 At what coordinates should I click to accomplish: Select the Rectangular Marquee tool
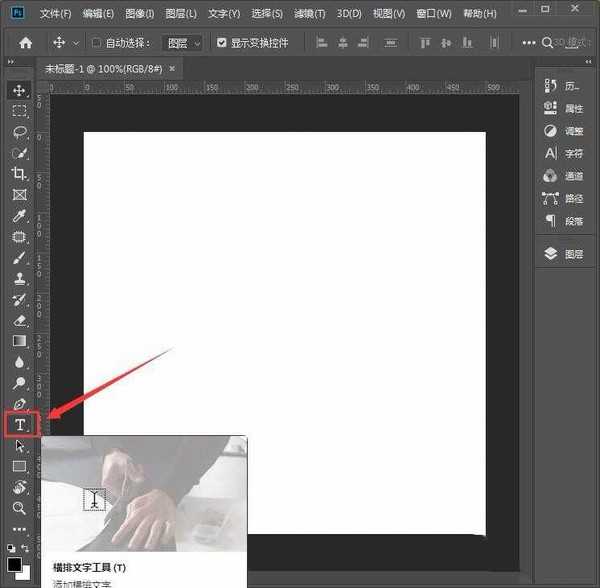(19, 111)
